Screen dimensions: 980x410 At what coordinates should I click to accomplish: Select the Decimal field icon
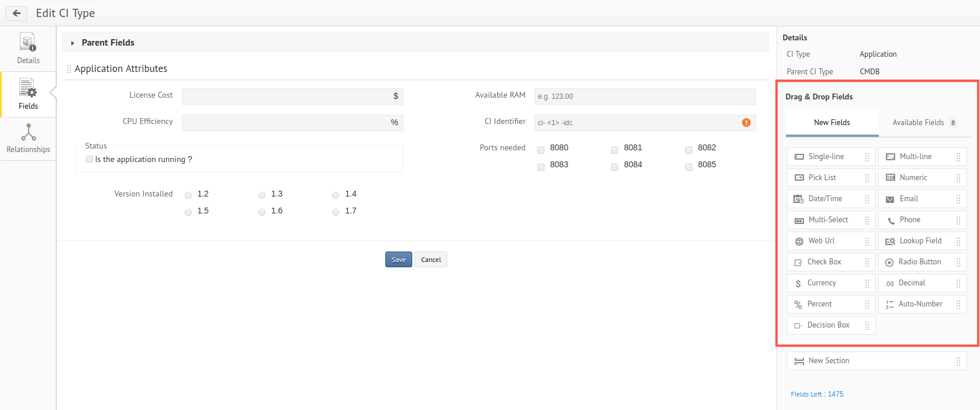coord(889,284)
